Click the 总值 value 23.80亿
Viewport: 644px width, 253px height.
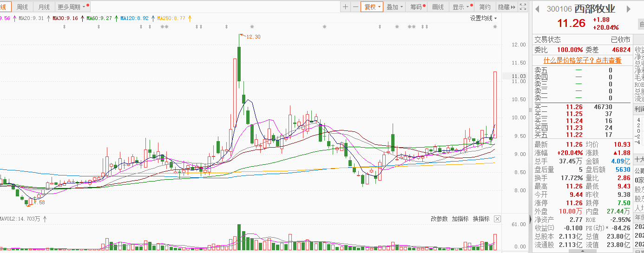(619, 236)
